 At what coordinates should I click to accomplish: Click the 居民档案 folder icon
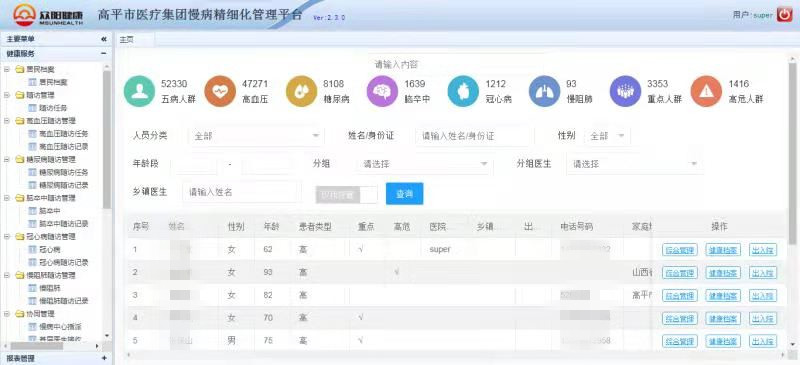(20, 69)
